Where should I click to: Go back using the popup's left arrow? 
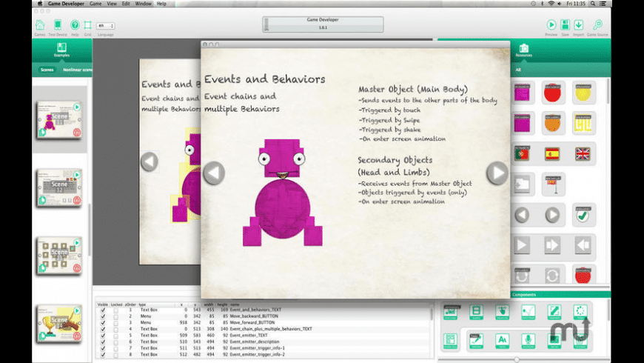pos(213,173)
